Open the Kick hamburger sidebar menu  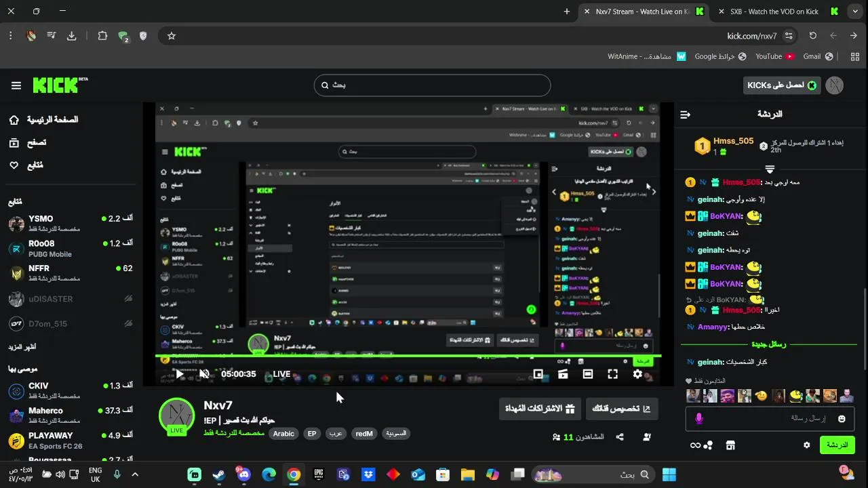pos(16,85)
